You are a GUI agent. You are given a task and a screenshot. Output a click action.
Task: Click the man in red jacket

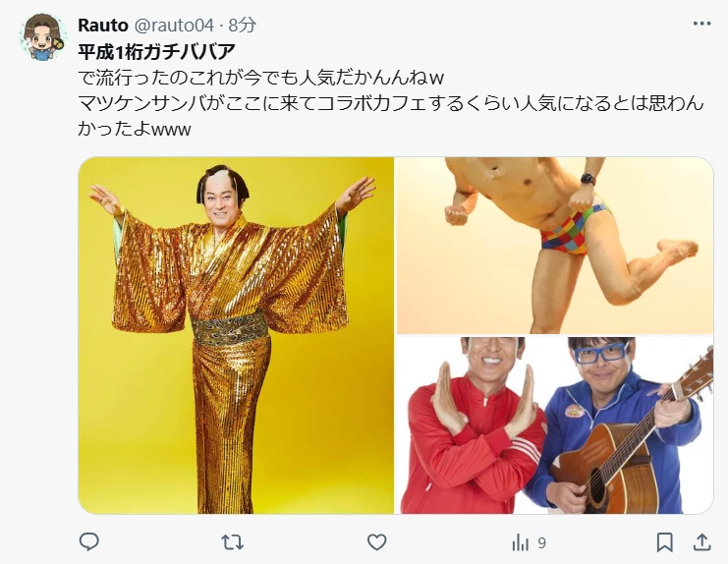[x=472, y=425]
